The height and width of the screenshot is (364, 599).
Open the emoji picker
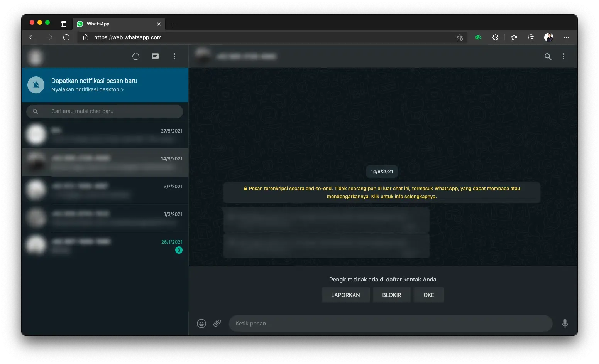pos(201,324)
